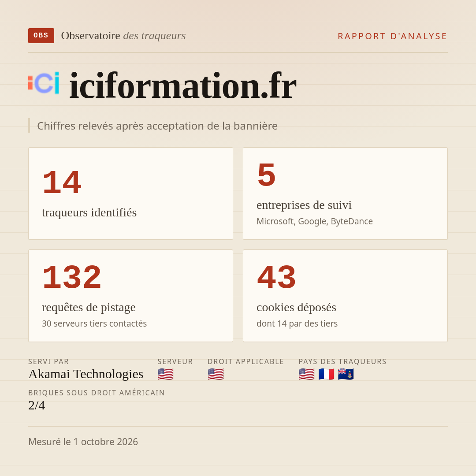Click the US flag under Pays des traqueurs
Screen dimensions: 476x476
coord(307,374)
